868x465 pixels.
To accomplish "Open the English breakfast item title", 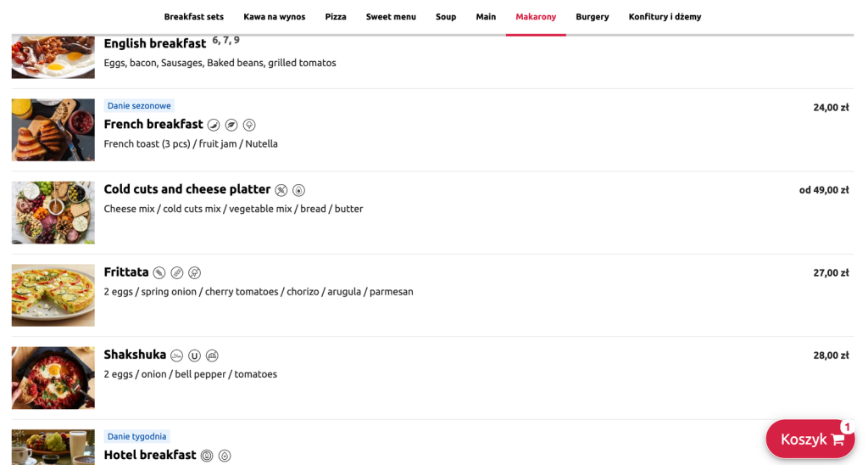I will (x=155, y=44).
